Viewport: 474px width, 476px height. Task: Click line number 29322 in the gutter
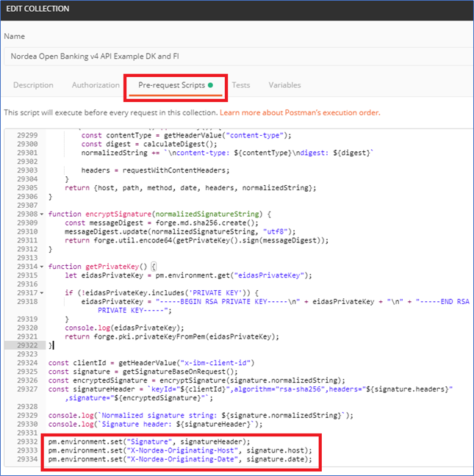coord(27,345)
